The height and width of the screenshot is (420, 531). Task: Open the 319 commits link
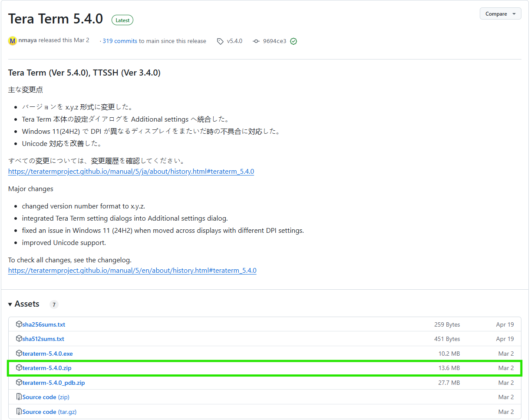pos(120,41)
